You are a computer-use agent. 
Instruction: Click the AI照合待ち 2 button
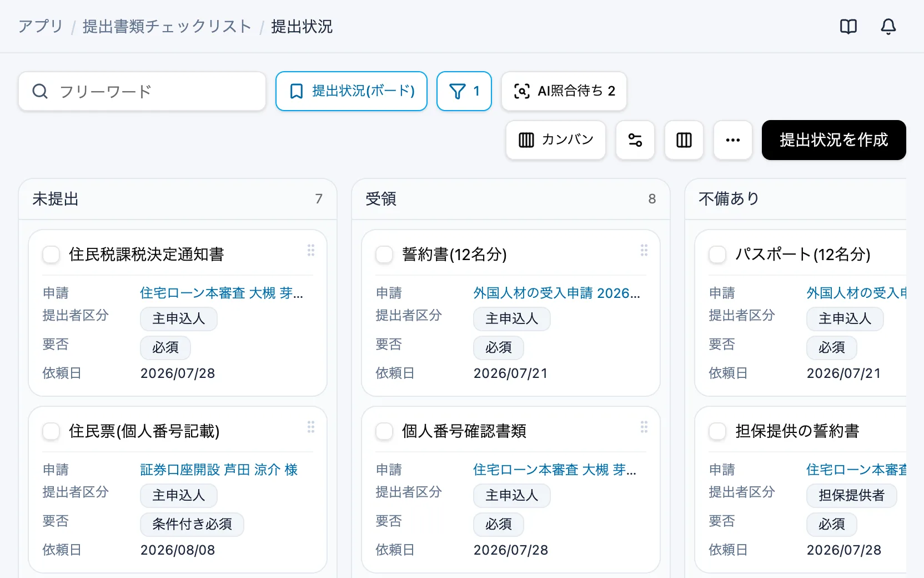[x=564, y=91]
